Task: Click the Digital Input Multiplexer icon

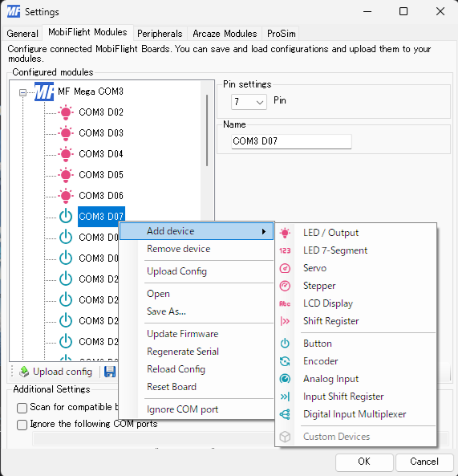Action: click(x=285, y=414)
